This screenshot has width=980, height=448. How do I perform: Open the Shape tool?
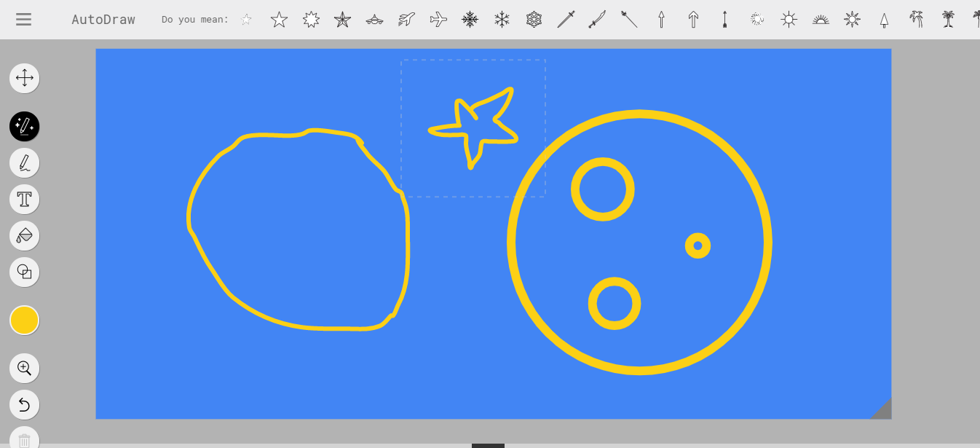point(25,272)
